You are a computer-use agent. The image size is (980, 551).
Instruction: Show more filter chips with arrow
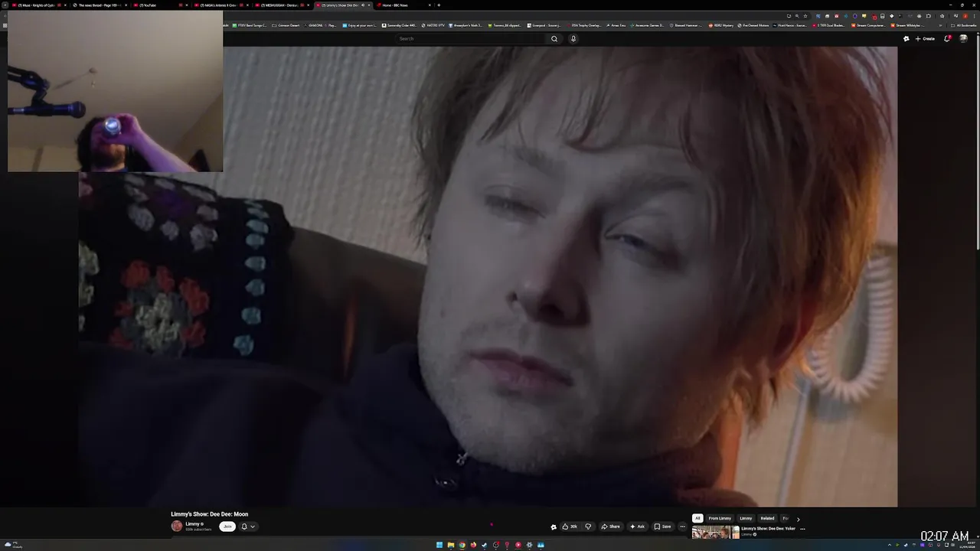click(x=798, y=519)
